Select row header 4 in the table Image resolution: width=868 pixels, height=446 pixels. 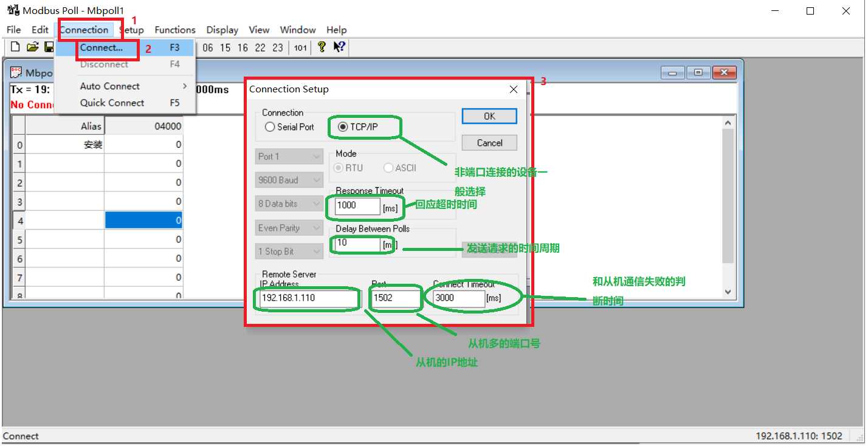19,220
